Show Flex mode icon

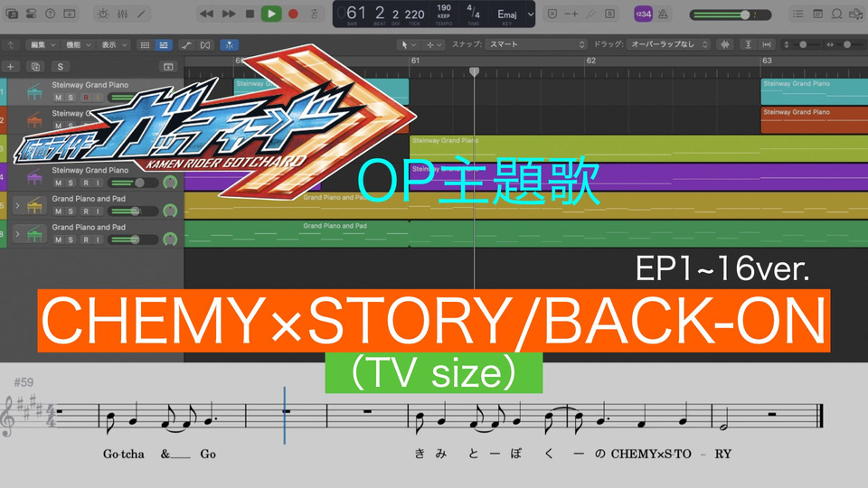coord(205,45)
